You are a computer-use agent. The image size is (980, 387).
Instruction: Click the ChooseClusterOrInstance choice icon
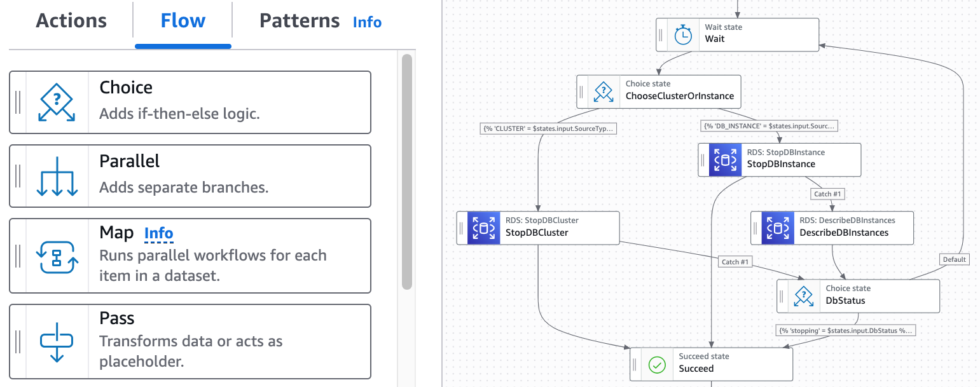pos(604,92)
